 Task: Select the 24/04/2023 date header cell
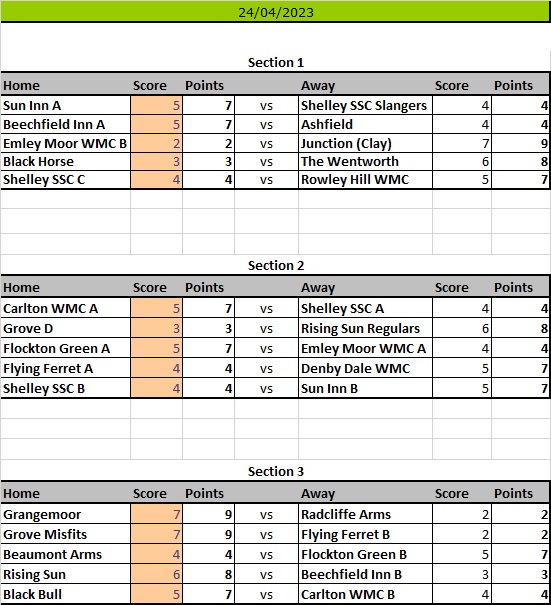coord(276,11)
